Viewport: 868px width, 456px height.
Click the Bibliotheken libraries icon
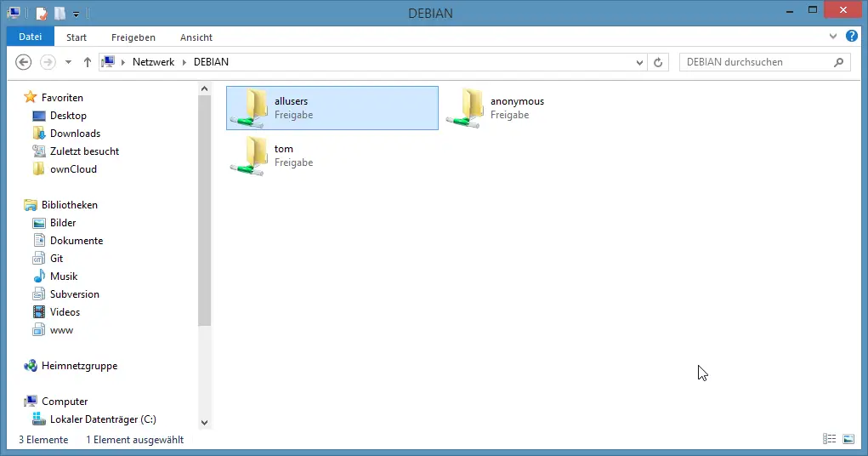pos(31,205)
